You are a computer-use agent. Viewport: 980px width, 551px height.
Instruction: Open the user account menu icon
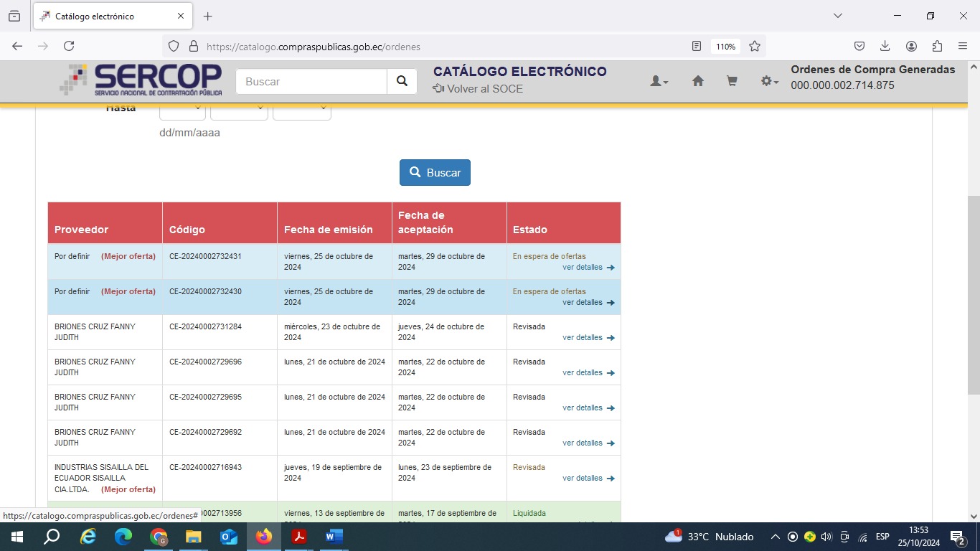click(x=659, y=82)
